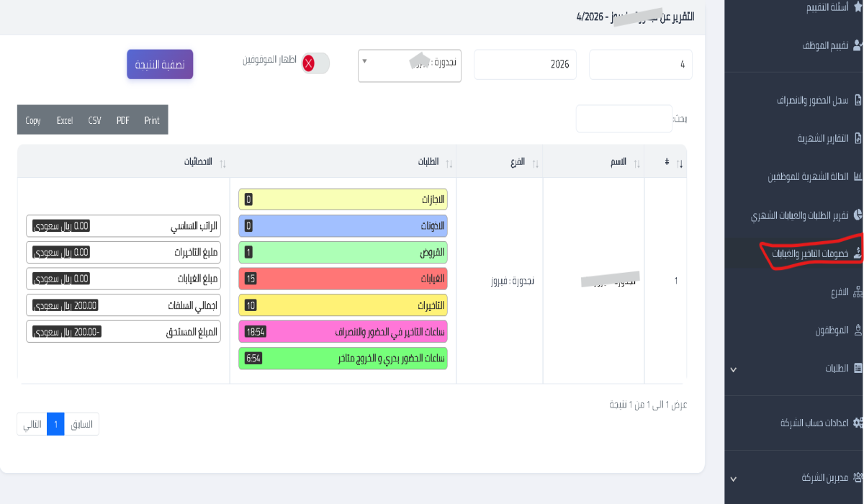
Task: Click the خصومات التأخير والغيابات icon
Action: [x=856, y=253]
